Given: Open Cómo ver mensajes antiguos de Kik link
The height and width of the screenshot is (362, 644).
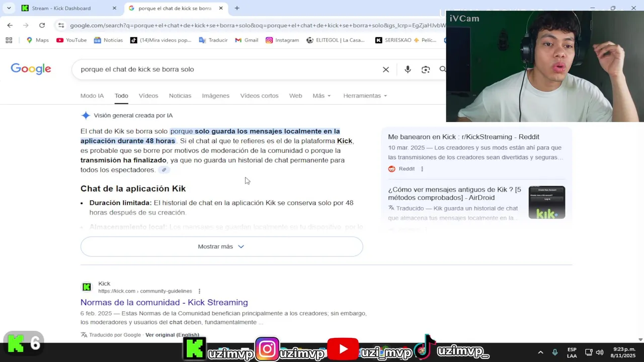Looking at the screenshot, I should click(x=455, y=194).
